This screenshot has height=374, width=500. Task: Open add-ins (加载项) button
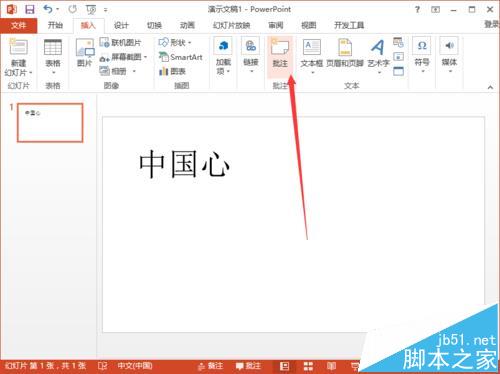[223, 56]
